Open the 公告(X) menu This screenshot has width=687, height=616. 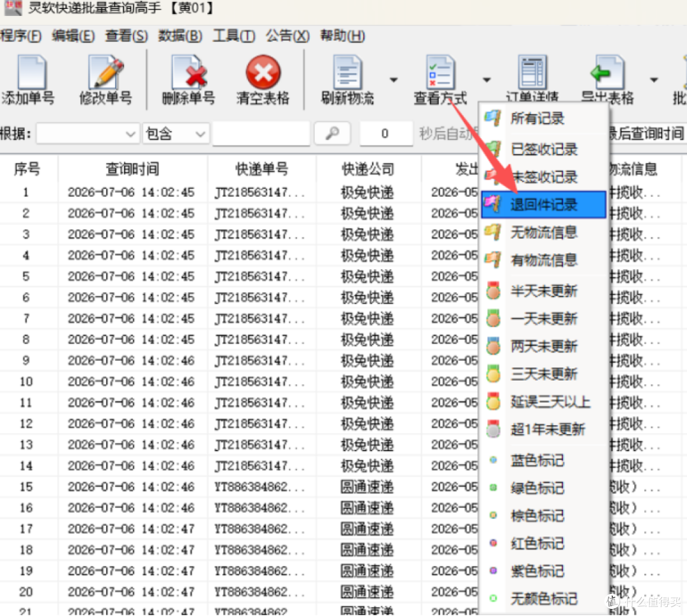point(288,36)
